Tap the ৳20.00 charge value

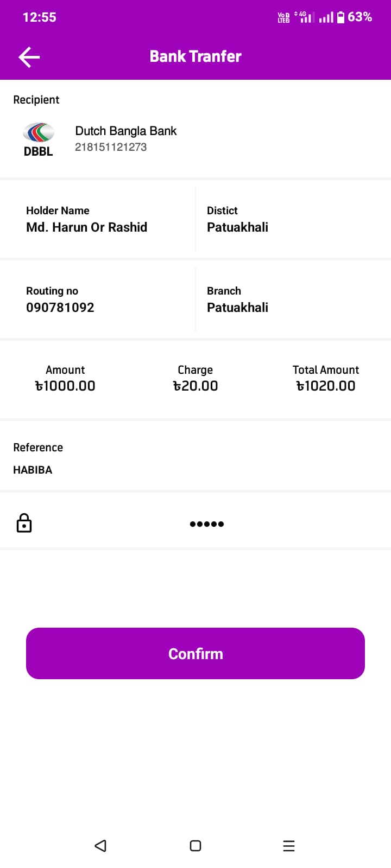[195, 386]
